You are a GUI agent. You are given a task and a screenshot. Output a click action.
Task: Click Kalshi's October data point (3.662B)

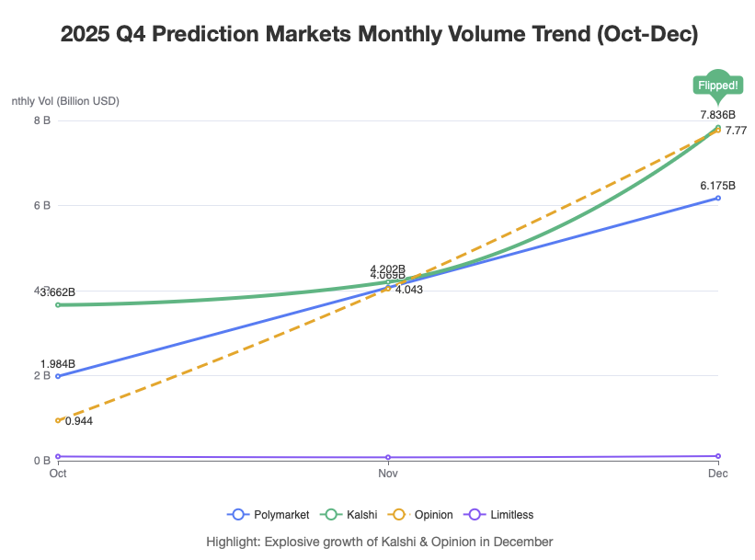tap(58, 304)
